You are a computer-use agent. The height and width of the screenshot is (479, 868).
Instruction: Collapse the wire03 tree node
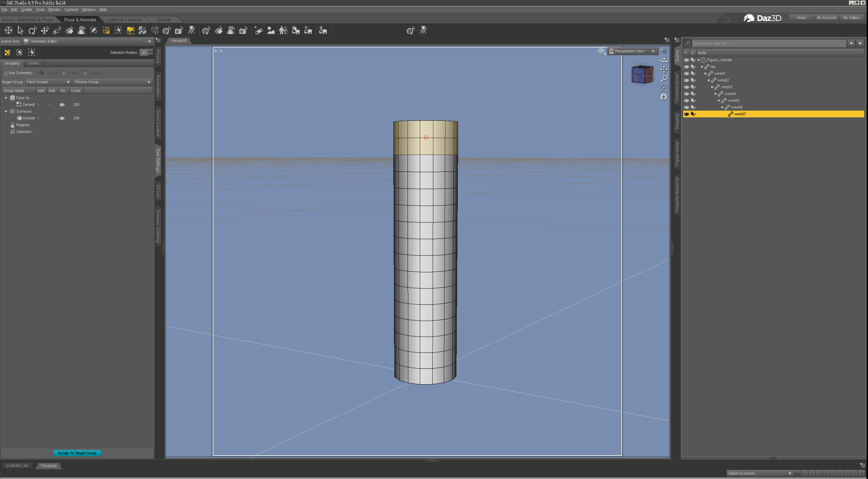tap(712, 87)
